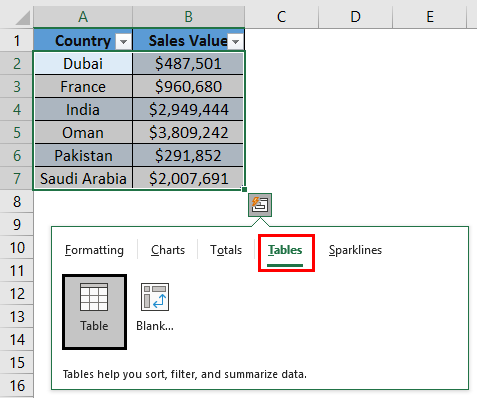This screenshot has height=398, width=477.
Task: Open the Country column filter dropdown
Action: (123, 42)
